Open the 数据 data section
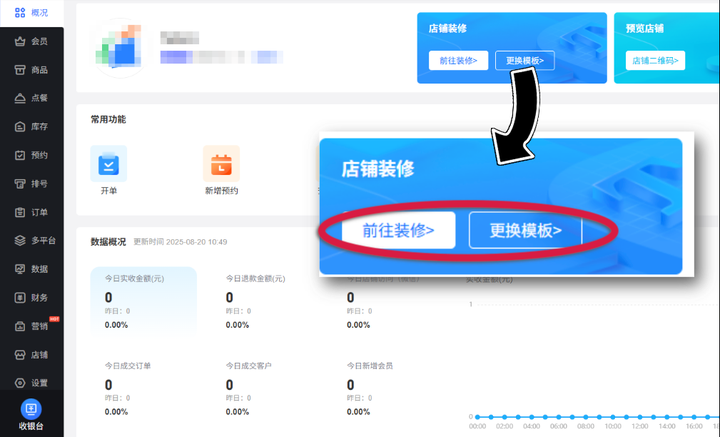 point(31,269)
